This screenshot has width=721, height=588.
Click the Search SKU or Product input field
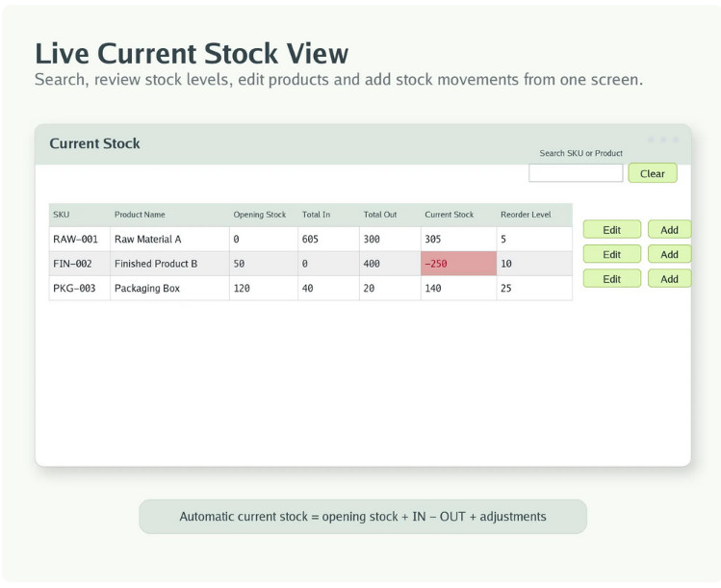click(576, 173)
